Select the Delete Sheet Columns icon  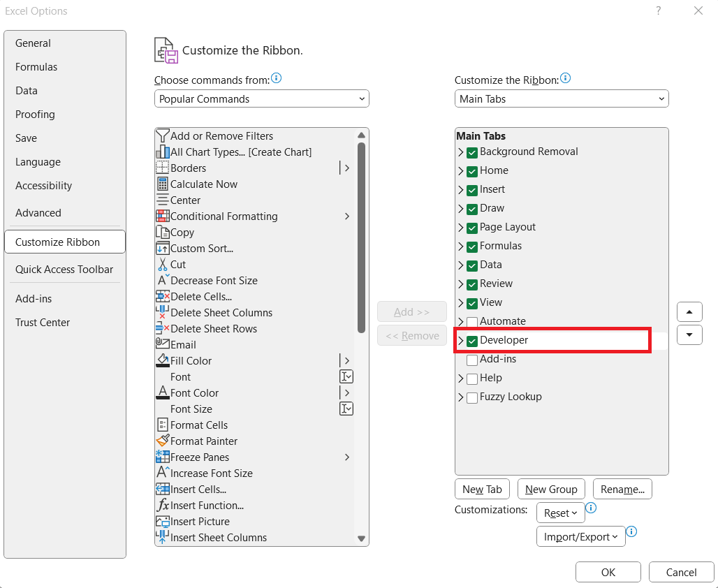(162, 312)
